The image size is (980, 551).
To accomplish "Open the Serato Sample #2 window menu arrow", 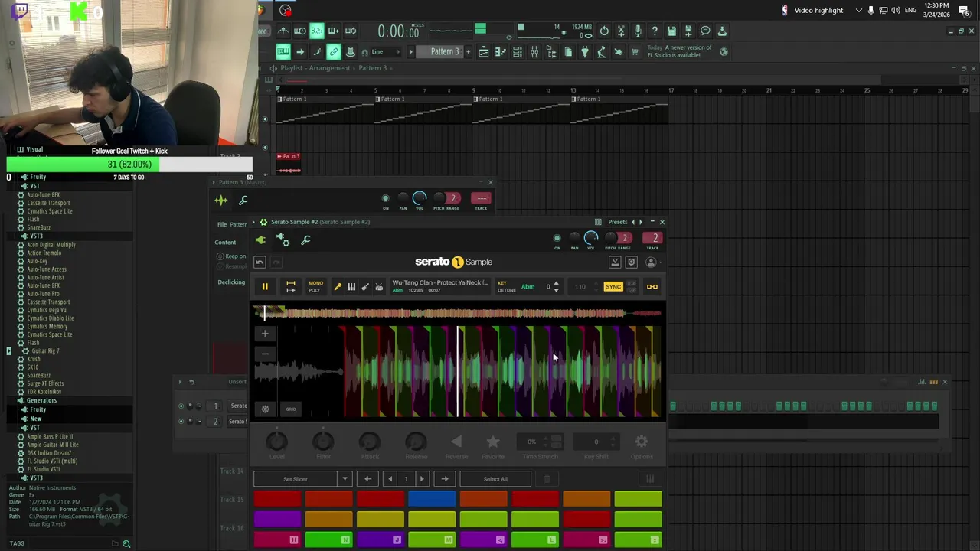I will [x=253, y=222].
